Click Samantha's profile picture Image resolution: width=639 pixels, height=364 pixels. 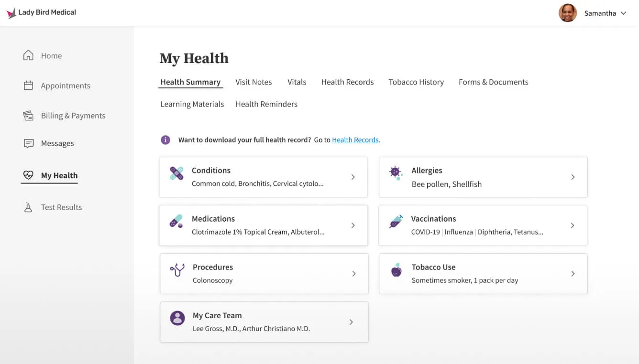pyautogui.click(x=568, y=13)
